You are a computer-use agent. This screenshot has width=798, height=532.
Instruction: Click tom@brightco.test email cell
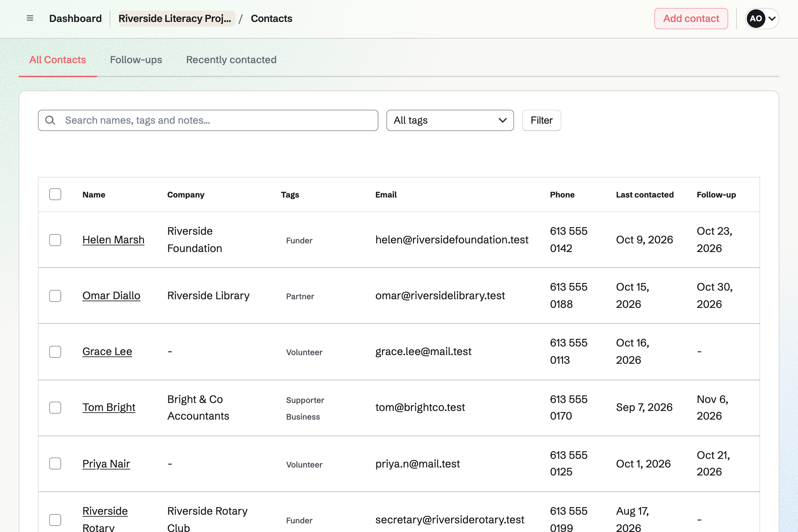pos(420,408)
